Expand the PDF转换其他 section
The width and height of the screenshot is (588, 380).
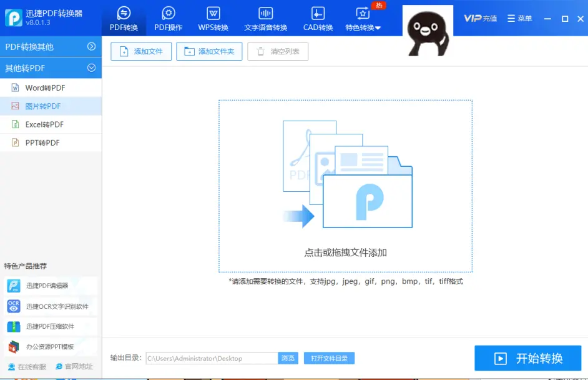[51, 46]
